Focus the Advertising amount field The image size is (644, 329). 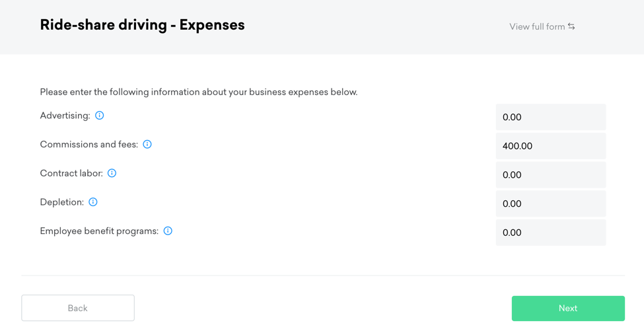point(550,118)
